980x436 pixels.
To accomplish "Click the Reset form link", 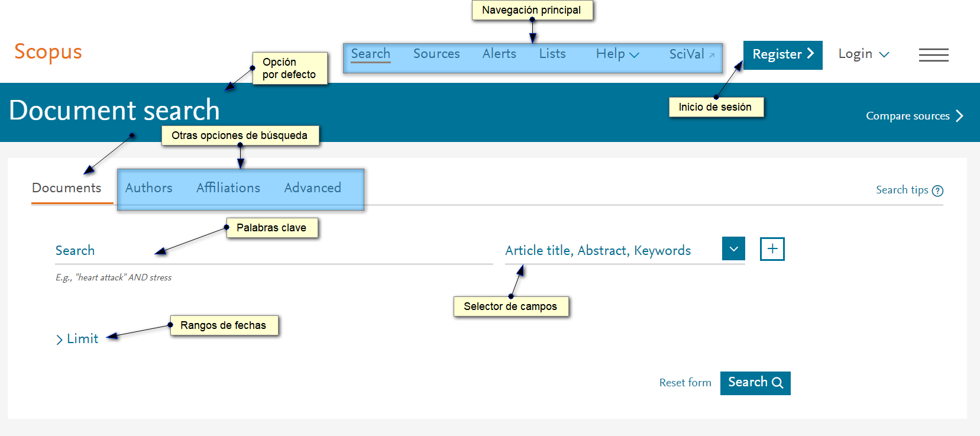I will [x=685, y=383].
